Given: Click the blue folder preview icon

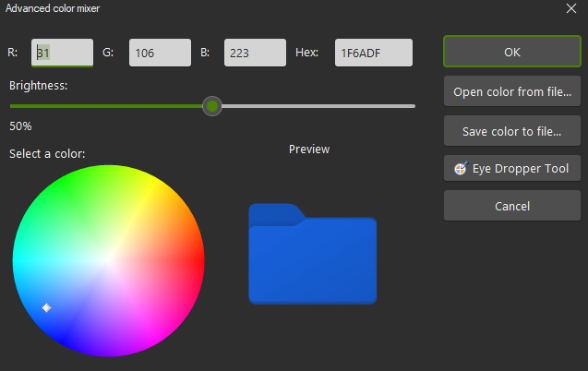Looking at the screenshot, I should pos(312,256).
